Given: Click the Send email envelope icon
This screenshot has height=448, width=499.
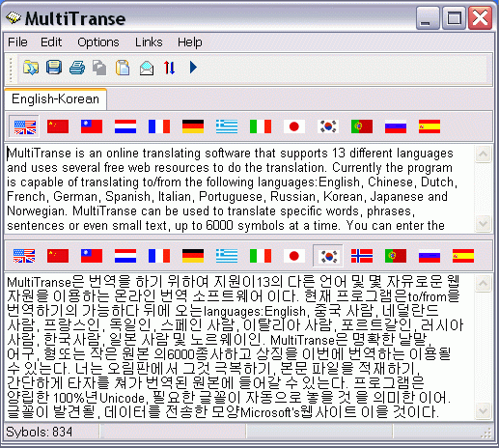Looking at the screenshot, I should coord(147,68).
